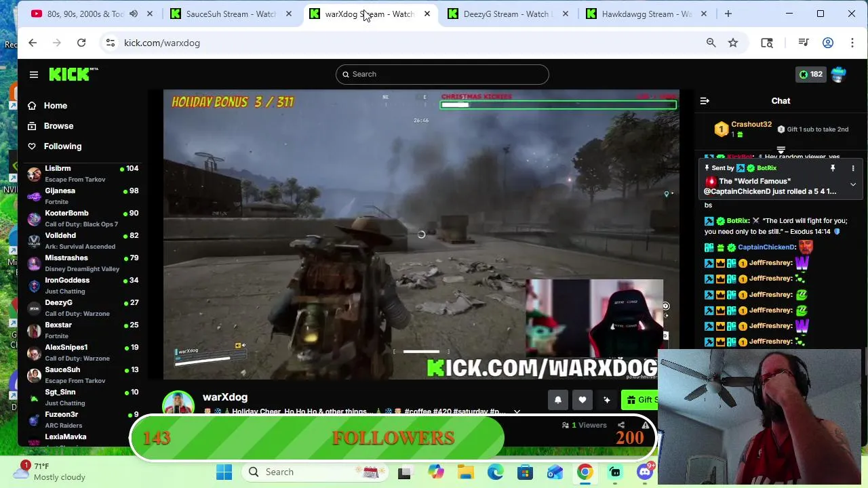Open Microsoft Edge from the taskbar
The height and width of the screenshot is (488, 868).
(x=495, y=472)
